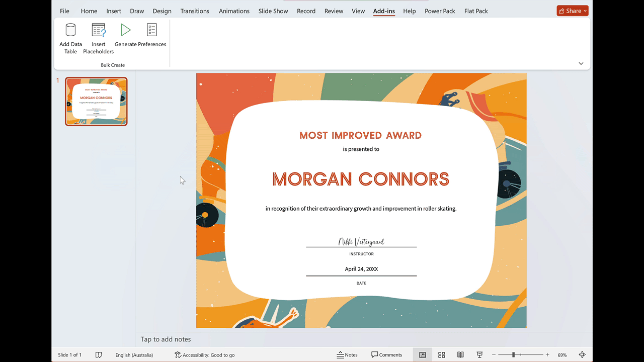Select the Record tab
The width and height of the screenshot is (644, 362).
coord(306,11)
